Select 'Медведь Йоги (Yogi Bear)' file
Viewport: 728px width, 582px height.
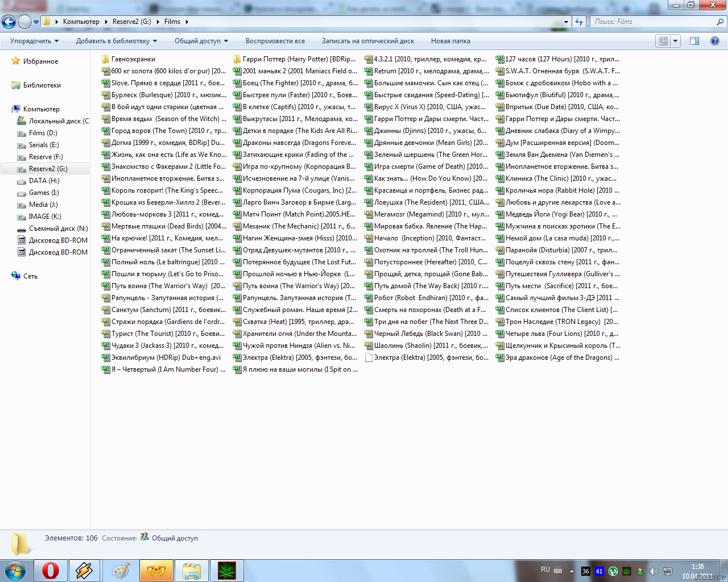[557, 214]
